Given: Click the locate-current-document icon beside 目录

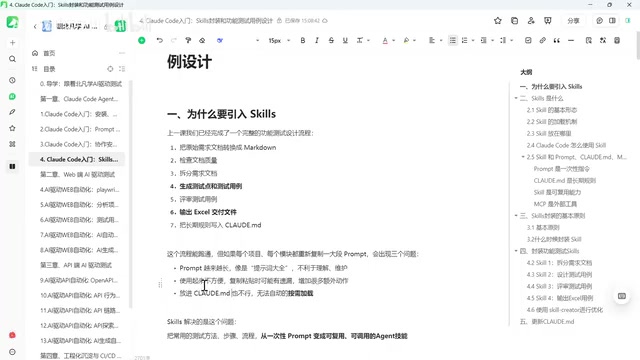Looking at the screenshot, I should coord(110,69).
